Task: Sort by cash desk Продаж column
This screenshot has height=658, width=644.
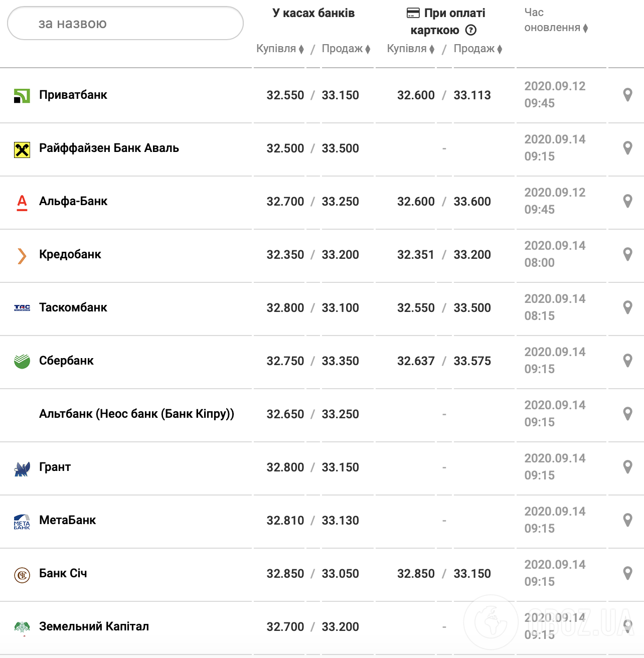Action: pos(346,49)
